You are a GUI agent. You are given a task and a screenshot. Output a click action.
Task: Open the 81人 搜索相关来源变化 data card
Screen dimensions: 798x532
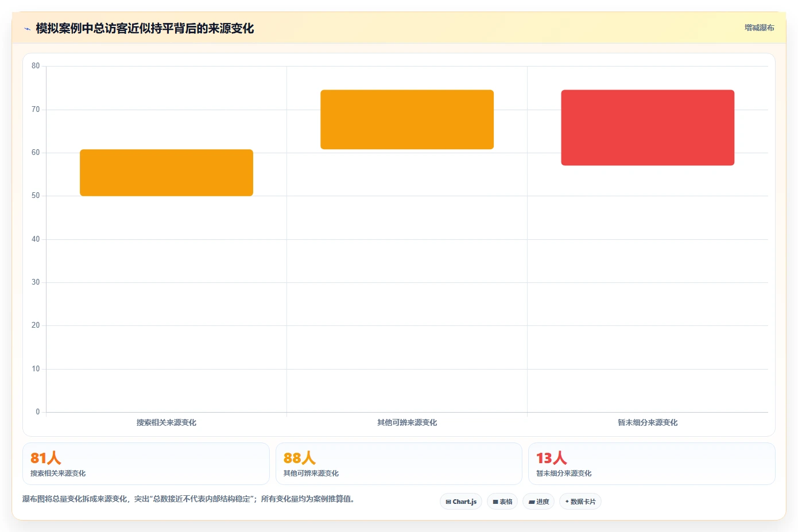146,464
